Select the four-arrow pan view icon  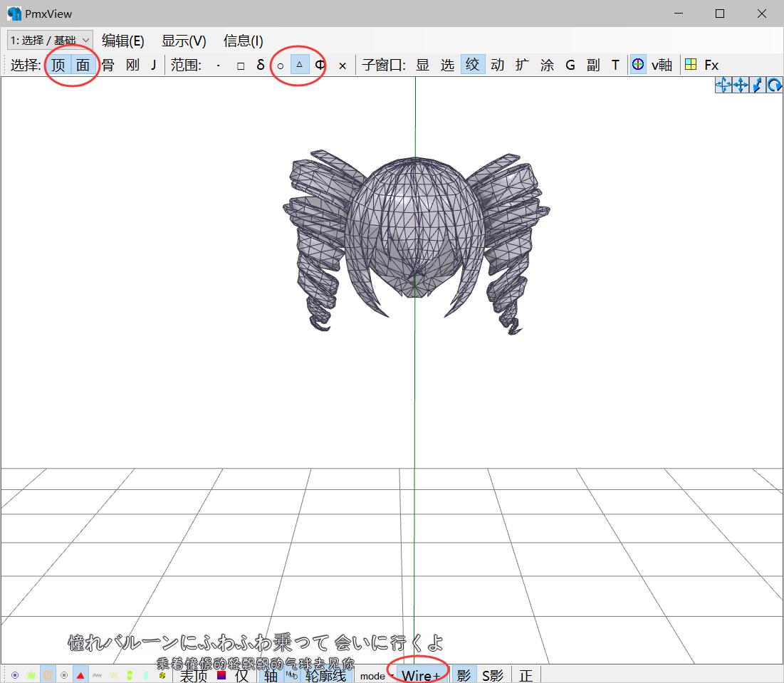(741, 85)
